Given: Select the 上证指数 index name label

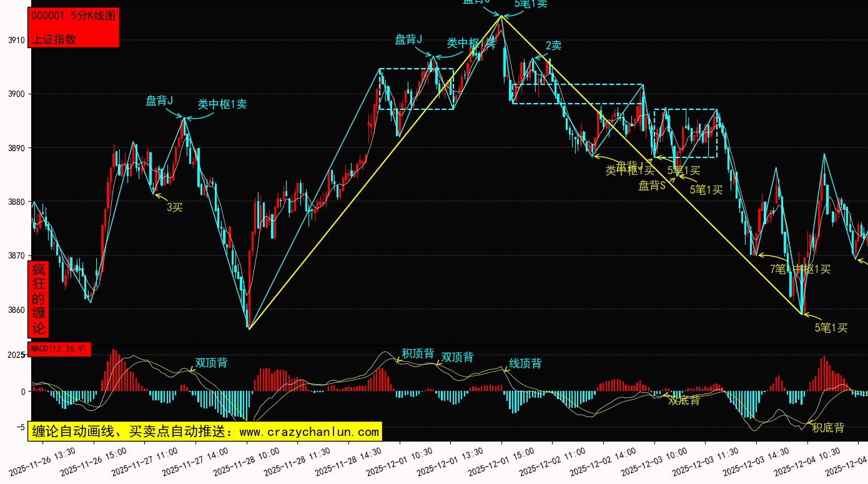Looking at the screenshot, I should coord(54,39).
